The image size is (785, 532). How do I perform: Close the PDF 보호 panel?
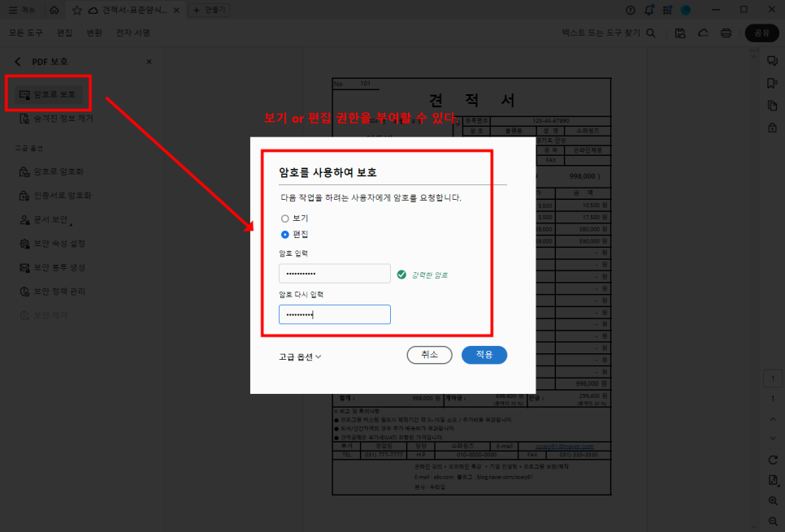tap(149, 62)
